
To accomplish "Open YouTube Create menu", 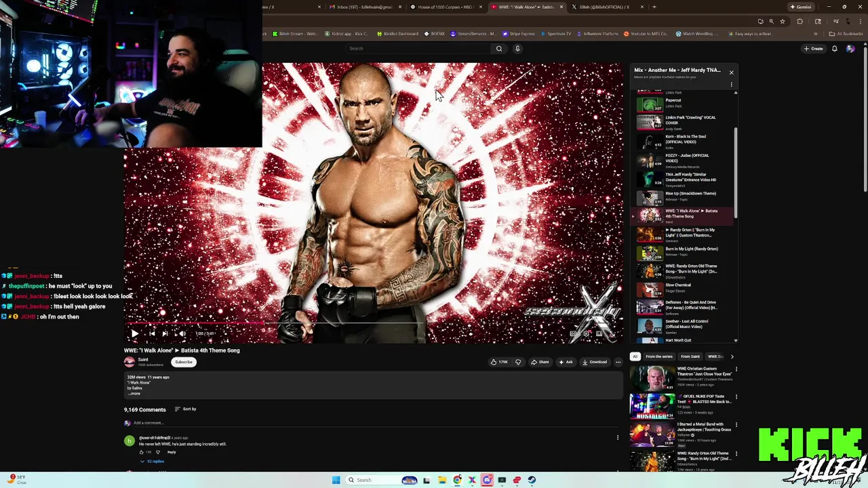I will [x=813, y=49].
